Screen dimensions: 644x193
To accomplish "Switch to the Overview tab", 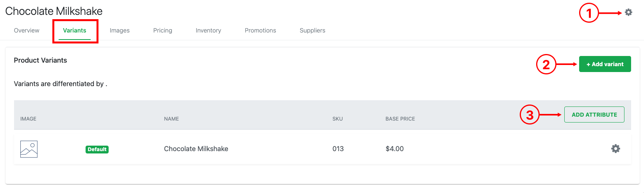I will [27, 31].
